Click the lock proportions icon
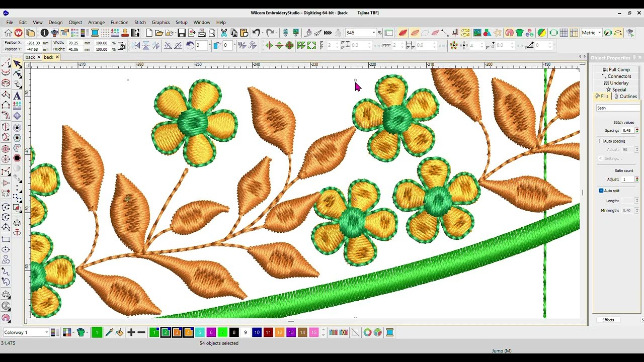Viewport: 644px width, 362px height. [122, 46]
